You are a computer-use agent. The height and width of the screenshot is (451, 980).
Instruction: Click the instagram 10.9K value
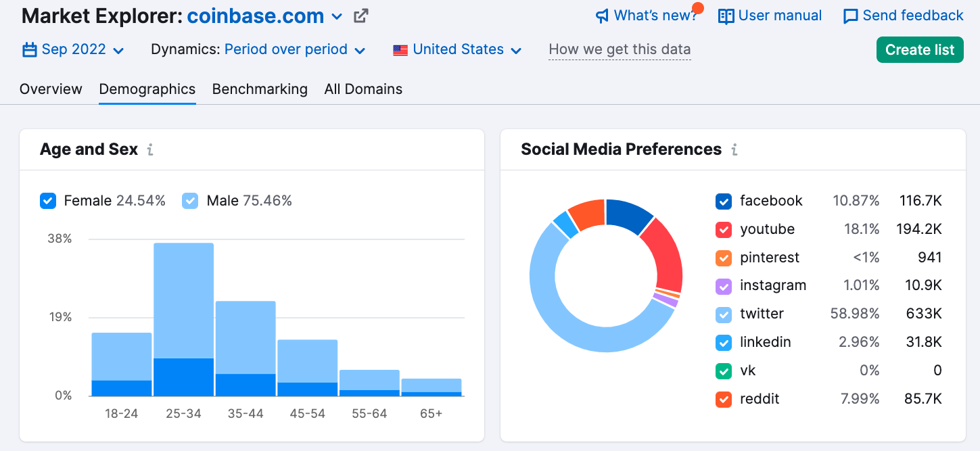pos(923,286)
